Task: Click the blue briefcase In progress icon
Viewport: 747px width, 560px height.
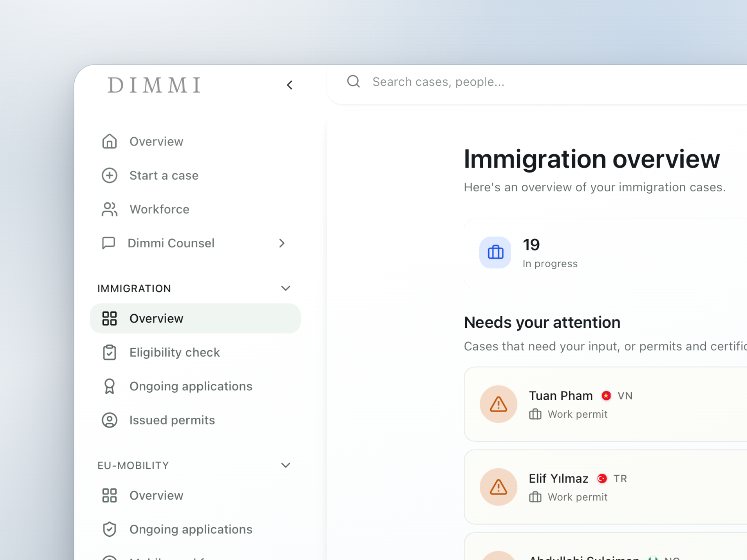Action: (x=495, y=252)
